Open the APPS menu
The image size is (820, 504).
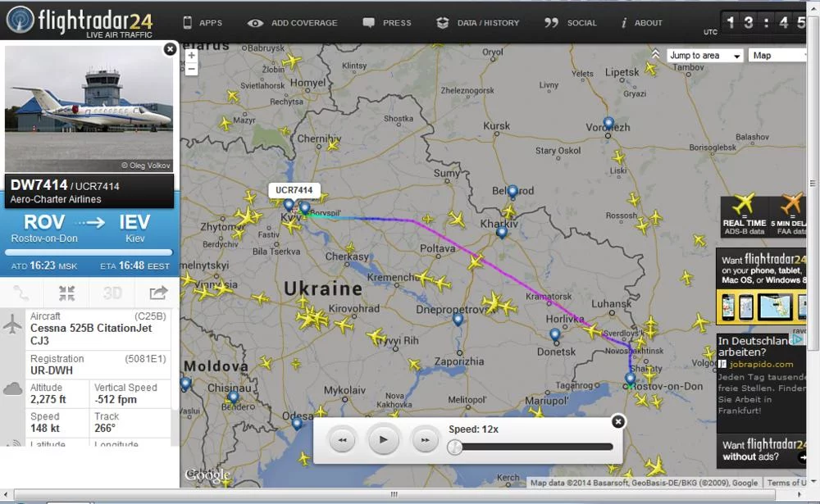[x=203, y=23]
